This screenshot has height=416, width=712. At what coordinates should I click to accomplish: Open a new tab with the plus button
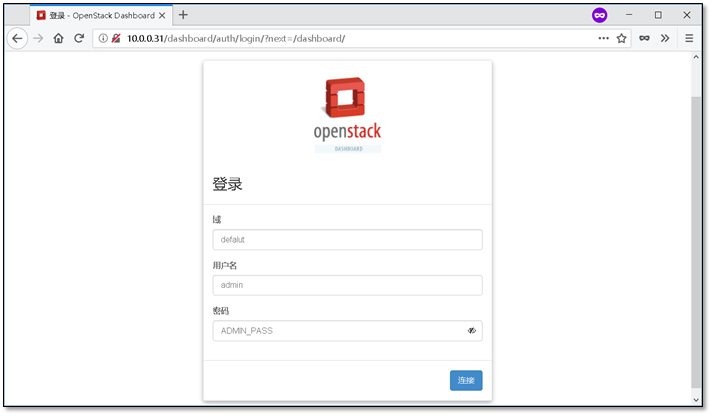[x=183, y=15]
